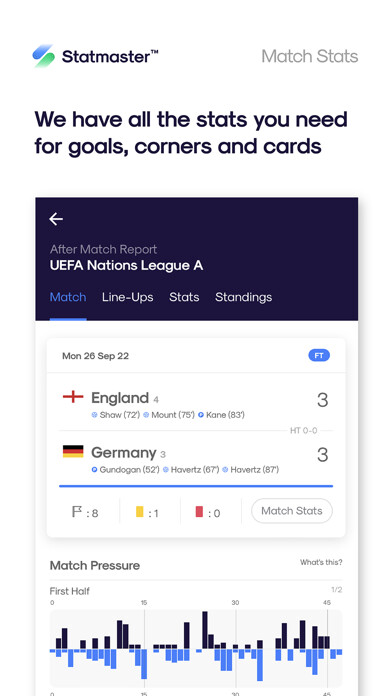Tap the back arrow icon
392x696 pixels.
(x=56, y=219)
